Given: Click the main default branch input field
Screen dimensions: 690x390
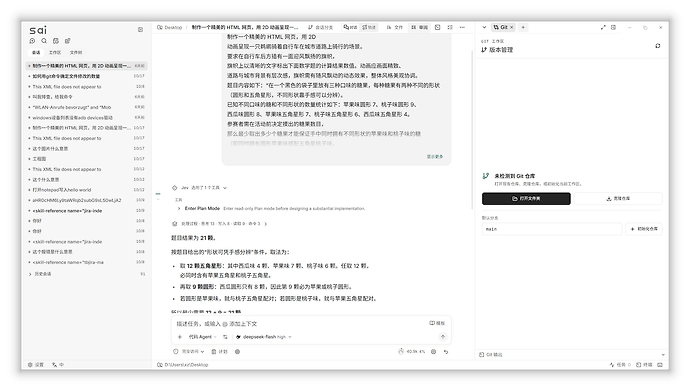Looking at the screenshot, I should point(552,229).
